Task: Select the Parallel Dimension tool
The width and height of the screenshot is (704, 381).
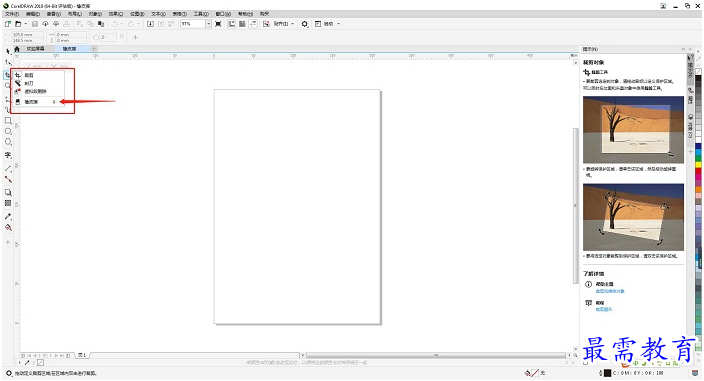Action: pos(8,168)
